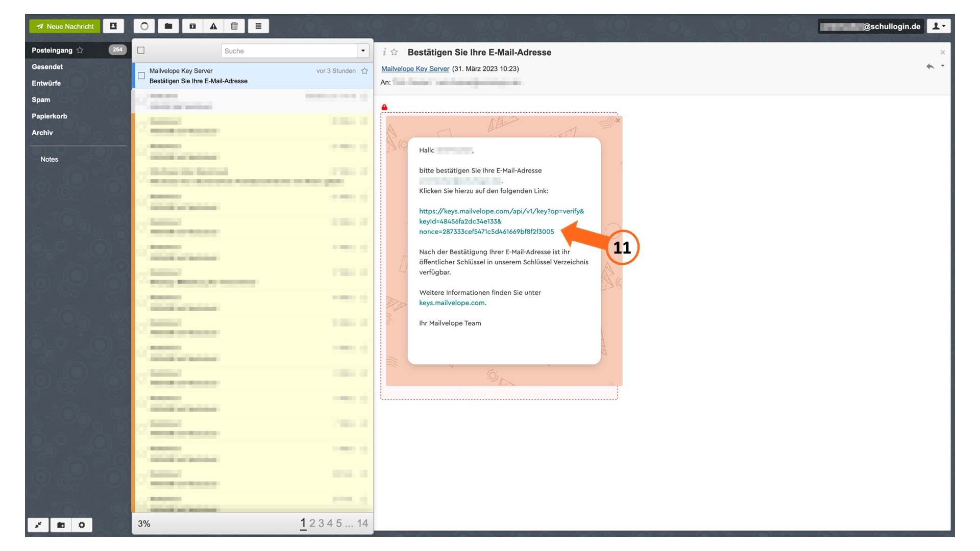Open the keys.mailvelope.com verification link

click(501, 221)
